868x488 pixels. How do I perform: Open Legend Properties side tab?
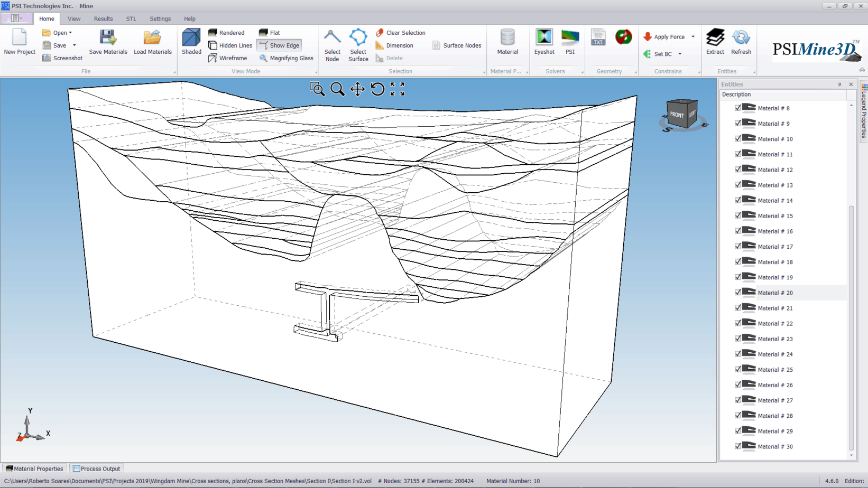864,111
